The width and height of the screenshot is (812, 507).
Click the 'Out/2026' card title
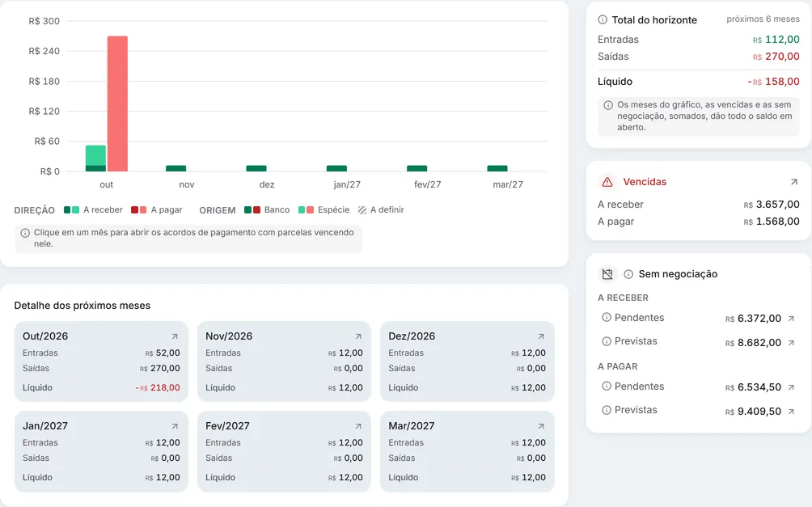click(45, 336)
